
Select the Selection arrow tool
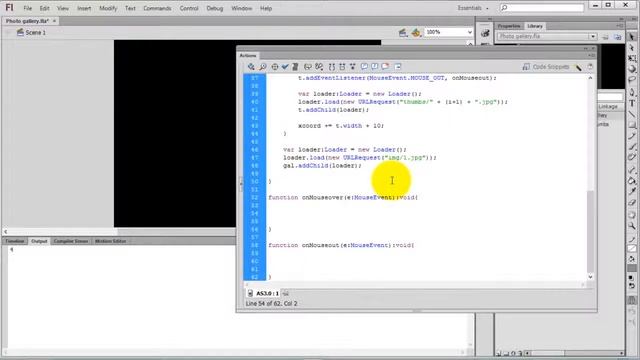[632, 37]
